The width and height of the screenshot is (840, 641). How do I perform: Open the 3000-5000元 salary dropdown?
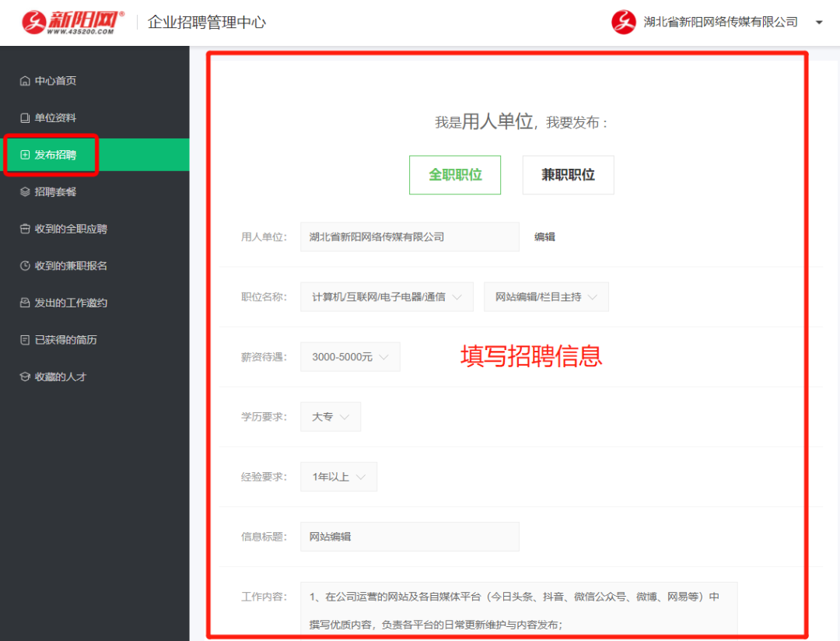[x=350, y=357]
